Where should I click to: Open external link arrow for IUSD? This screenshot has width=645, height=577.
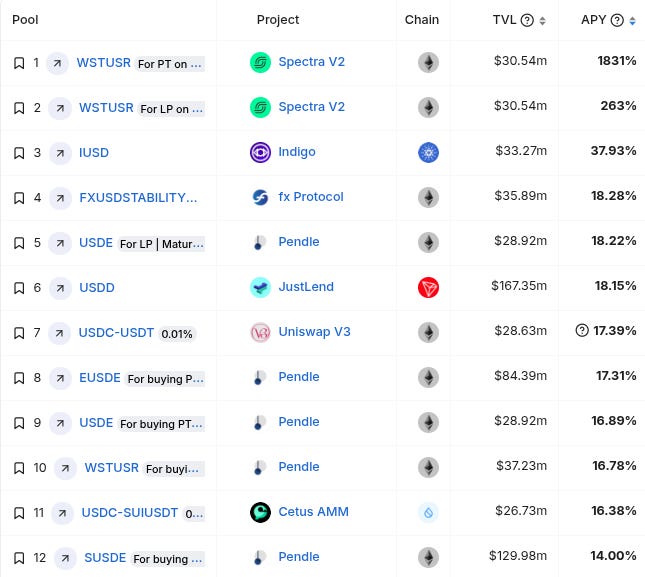tap(60, 153)
